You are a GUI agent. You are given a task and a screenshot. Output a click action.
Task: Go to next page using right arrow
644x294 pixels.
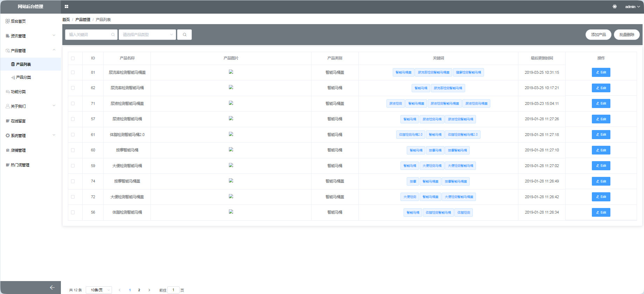point(149,290)
